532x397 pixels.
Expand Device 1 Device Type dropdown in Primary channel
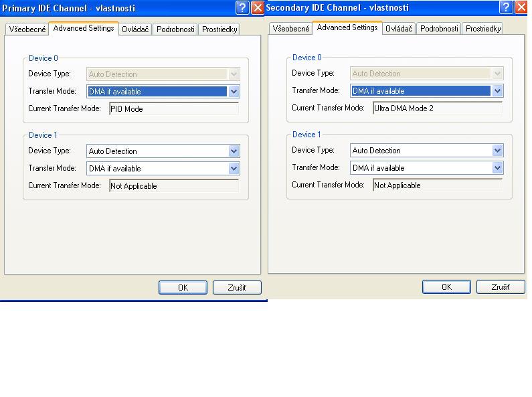pos(234,151)
